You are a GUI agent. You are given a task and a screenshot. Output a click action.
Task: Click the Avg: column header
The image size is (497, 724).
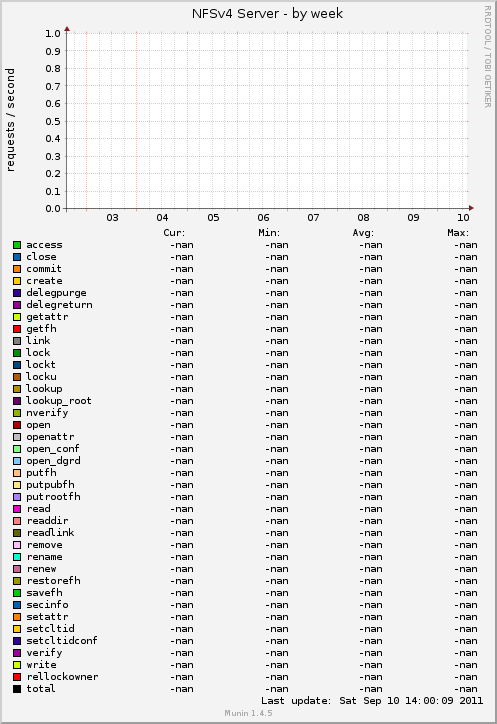363,233
